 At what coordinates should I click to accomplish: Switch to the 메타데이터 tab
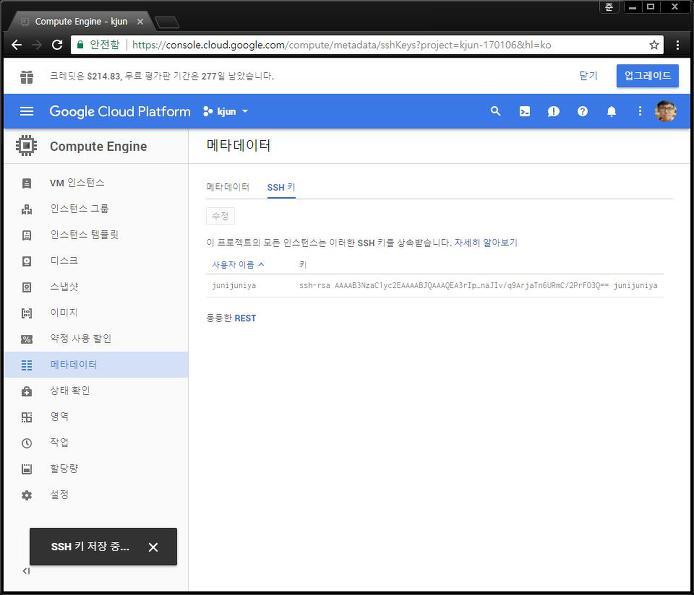tap(228, 187)
